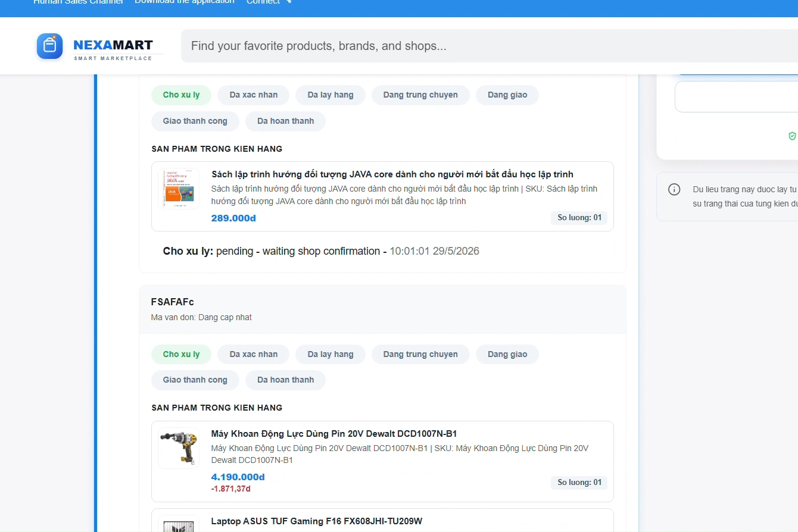The width and height of the screenshot is (798, 532).
Task: Select Dang trung chuyen chip in FSAFAFc package
Action: (x=420, y=354)
